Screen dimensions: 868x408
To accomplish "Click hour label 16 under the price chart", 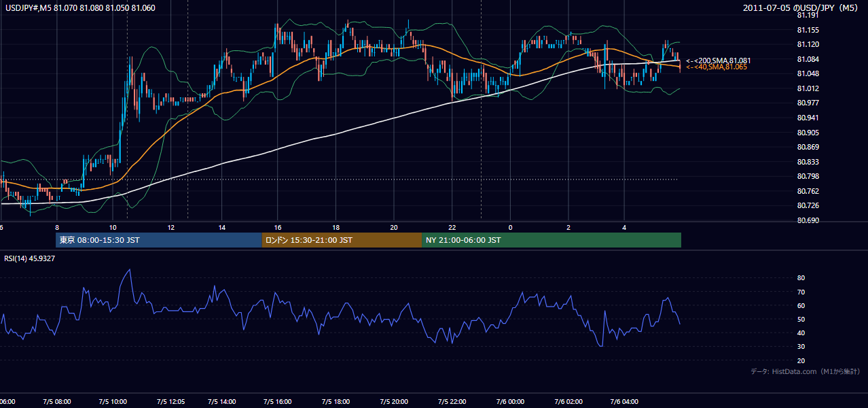I will pyautogui.click(x=278, y=227).
